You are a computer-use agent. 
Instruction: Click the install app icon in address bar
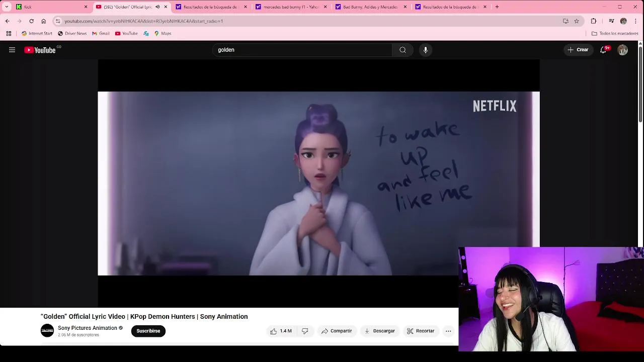coord(566,21)
